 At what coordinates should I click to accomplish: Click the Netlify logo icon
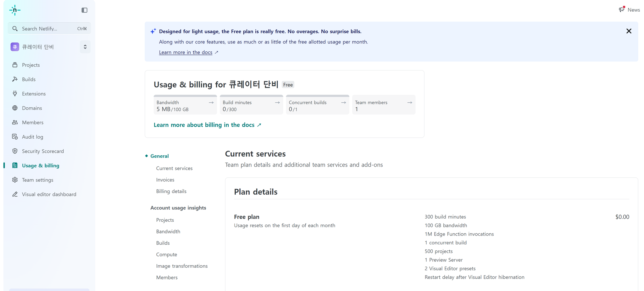15,10
